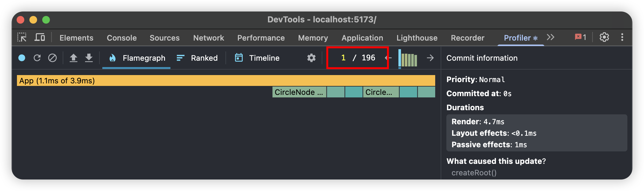Switch to the Ranked view
Viewport: 644px width, 191px height.
coord(197,58)
